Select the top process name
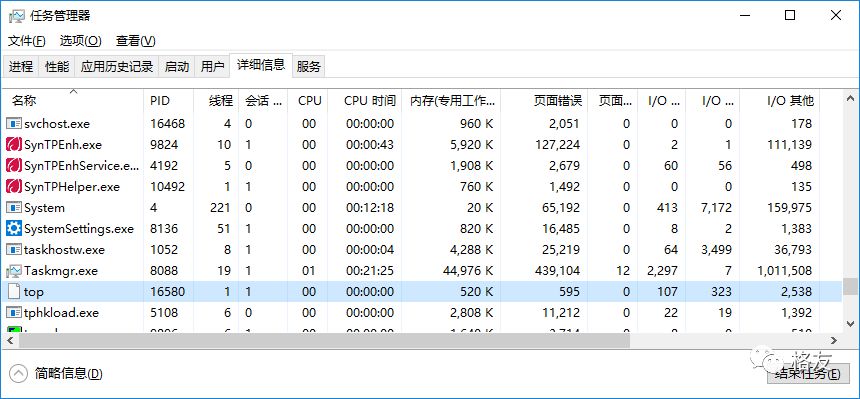 pyautogui.click(x=33, y=292)
